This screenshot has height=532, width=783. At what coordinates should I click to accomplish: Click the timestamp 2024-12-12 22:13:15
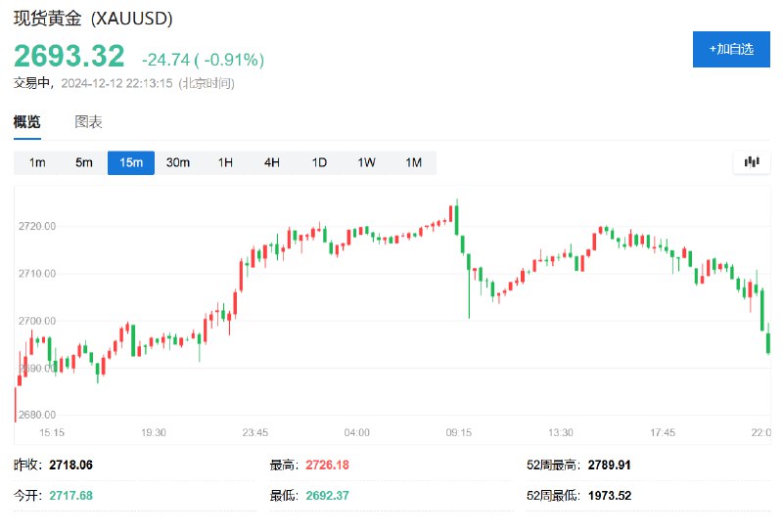[116, 83]
